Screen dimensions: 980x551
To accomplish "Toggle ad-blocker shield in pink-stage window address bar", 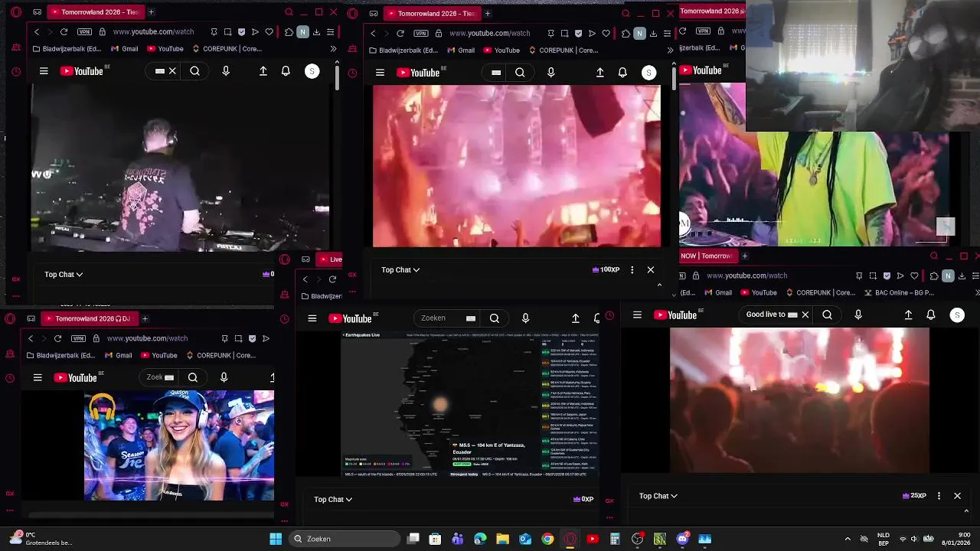I will click(x=578, y=33).
